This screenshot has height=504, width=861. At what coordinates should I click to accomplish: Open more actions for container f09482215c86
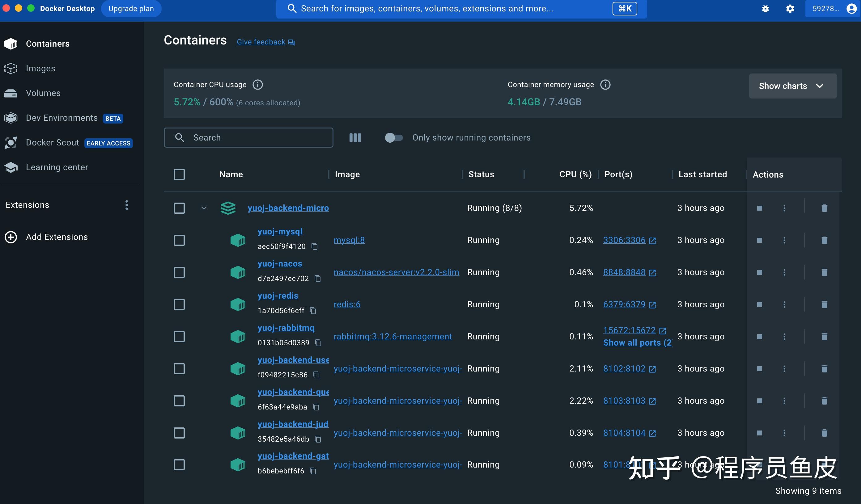(x=784, y=369)
